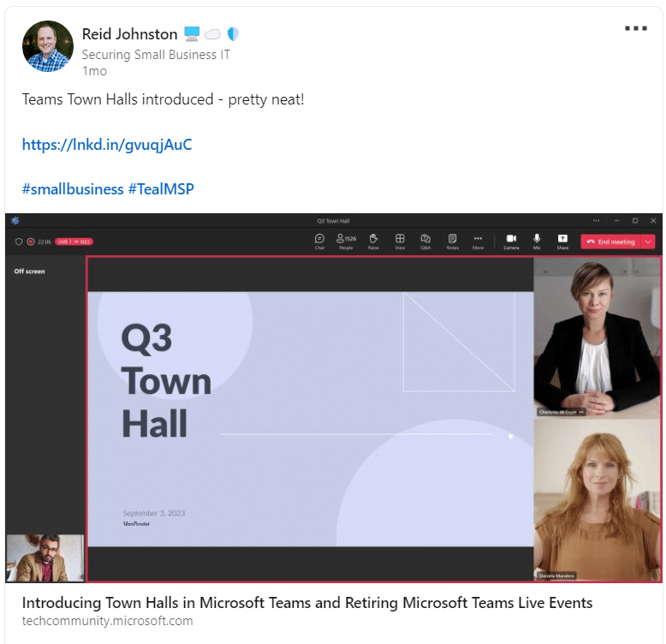Open the Q&A icon
The image size is (666, 644).
(425, 241)
